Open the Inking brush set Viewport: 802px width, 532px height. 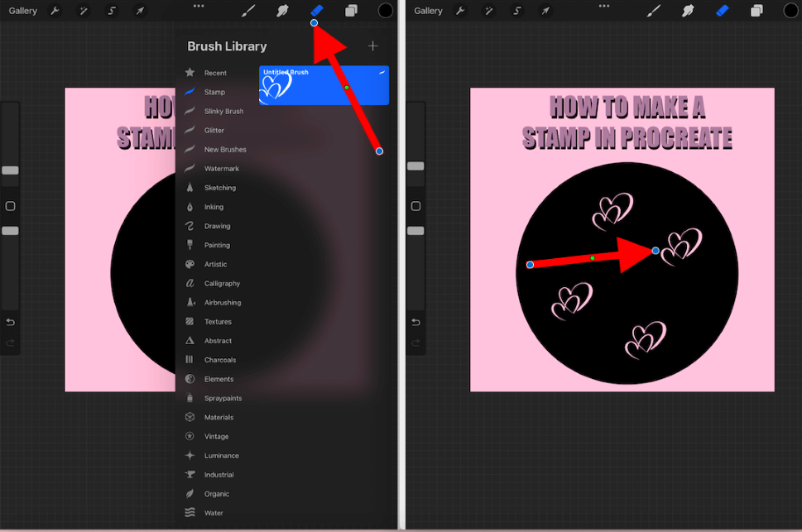(x=214, y=207)
